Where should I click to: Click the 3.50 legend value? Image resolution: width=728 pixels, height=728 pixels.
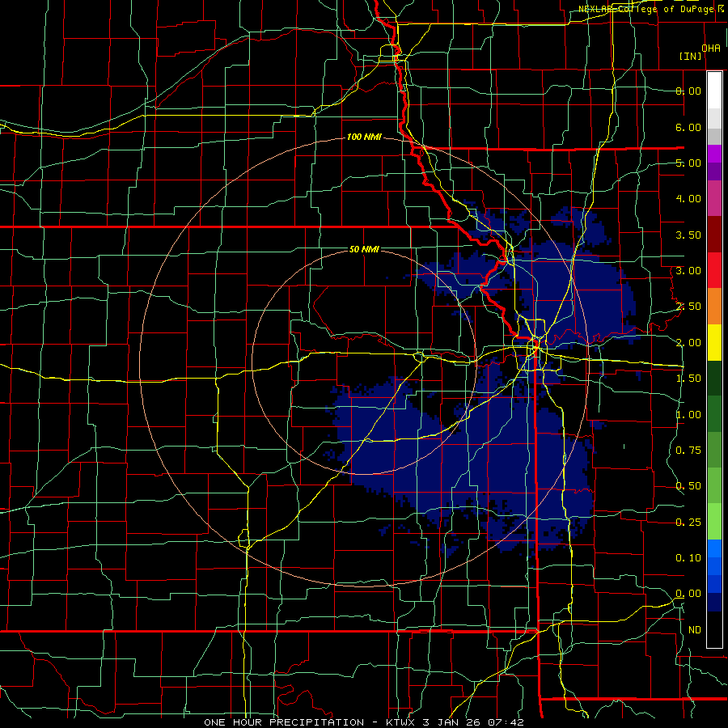click(x=688, y=235)
